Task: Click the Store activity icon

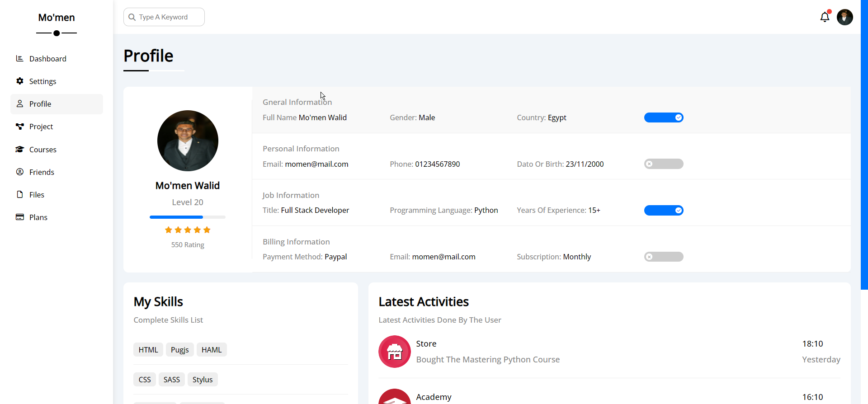Action: click(394, 352)
